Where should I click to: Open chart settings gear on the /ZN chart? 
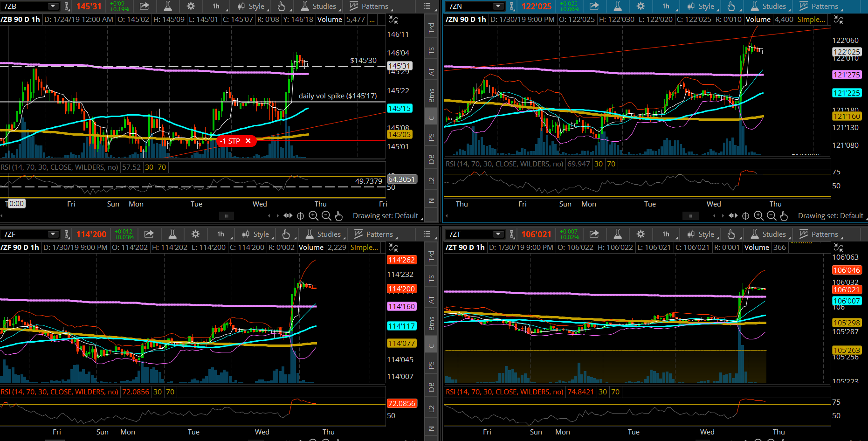click(641, 6)
